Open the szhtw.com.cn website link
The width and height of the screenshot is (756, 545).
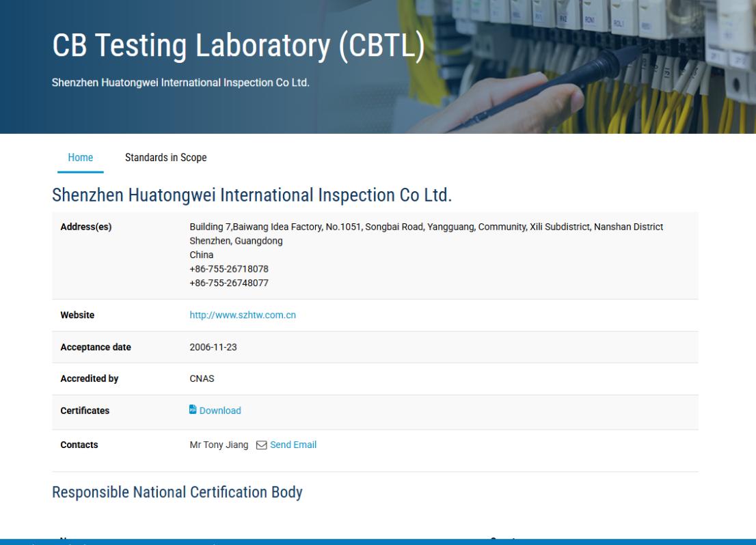[x=243, y=315]
